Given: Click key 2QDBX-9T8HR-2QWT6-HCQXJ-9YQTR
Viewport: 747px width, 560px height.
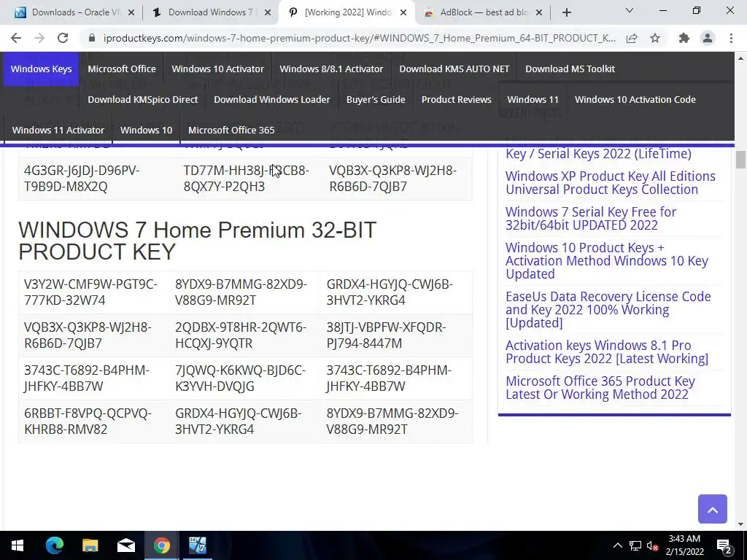Looking at the screenshot, I should click(241, 335).
